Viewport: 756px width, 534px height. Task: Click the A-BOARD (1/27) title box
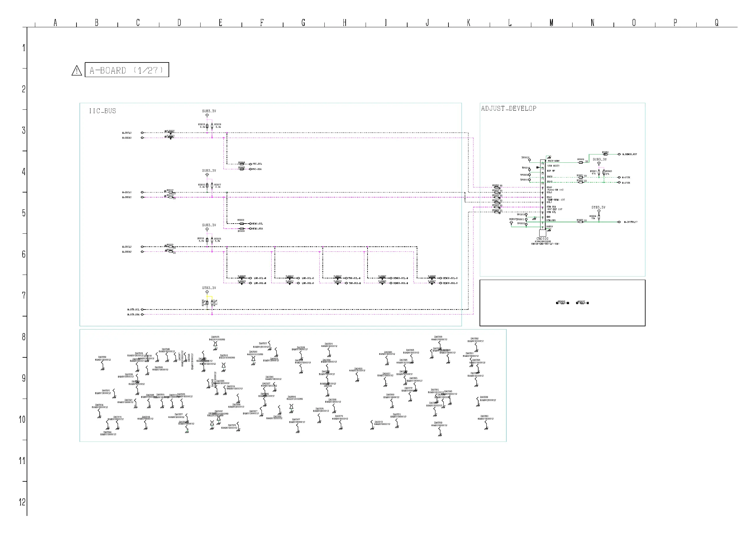point(127,70)
